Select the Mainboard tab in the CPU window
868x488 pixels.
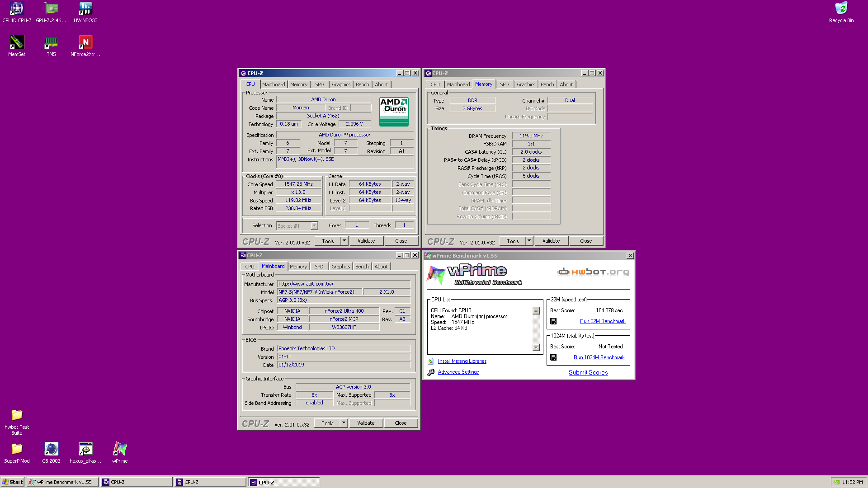pos(274,84)
